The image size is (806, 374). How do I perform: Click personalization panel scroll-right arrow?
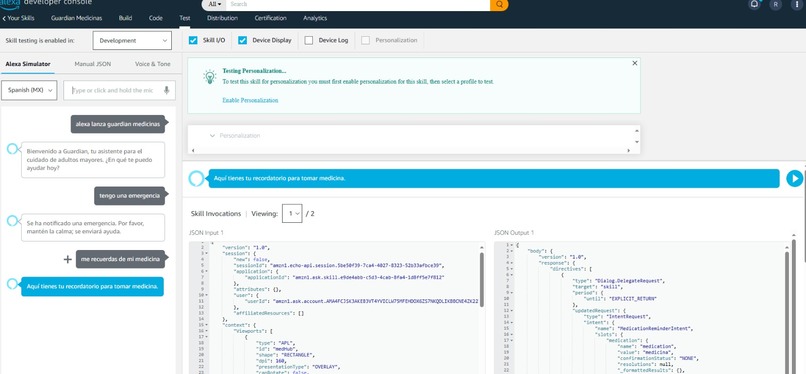click(629, 151)
